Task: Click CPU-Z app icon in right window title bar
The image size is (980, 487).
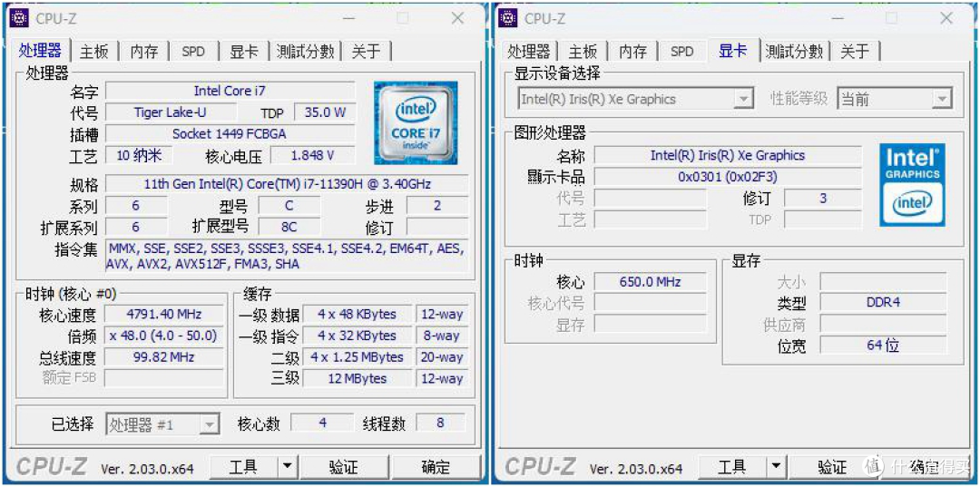Action: tap(508, 19)
